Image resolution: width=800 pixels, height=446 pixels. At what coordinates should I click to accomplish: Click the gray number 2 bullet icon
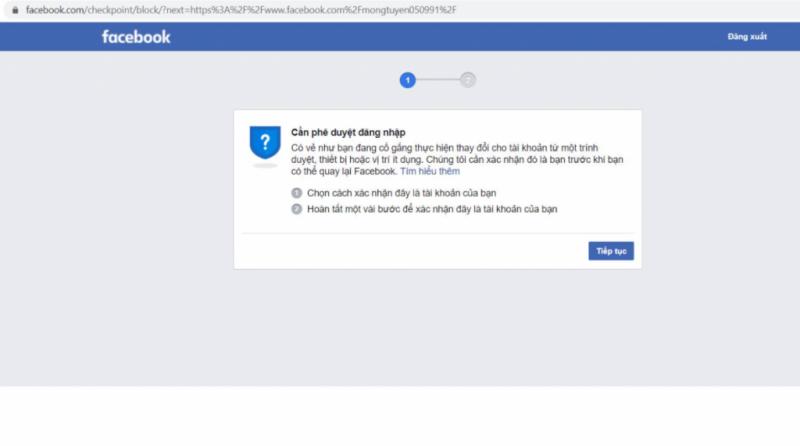coord(296,208)
